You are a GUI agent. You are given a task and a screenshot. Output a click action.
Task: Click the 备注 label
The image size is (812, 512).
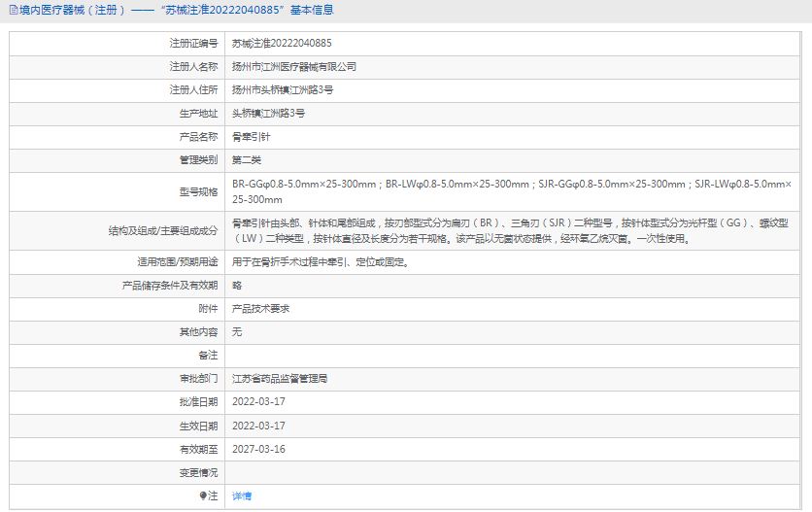tap(208, 356)
